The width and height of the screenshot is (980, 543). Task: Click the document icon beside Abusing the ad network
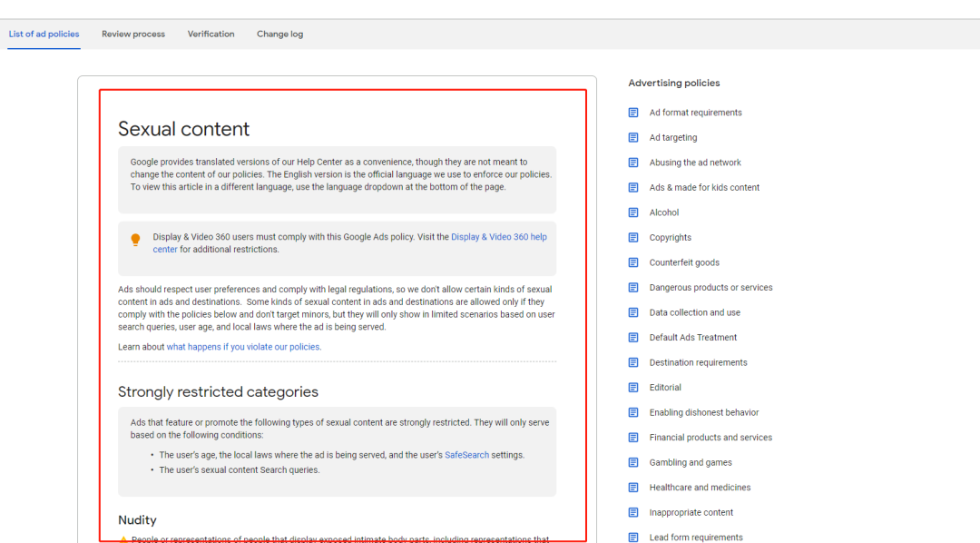(633, 163)
